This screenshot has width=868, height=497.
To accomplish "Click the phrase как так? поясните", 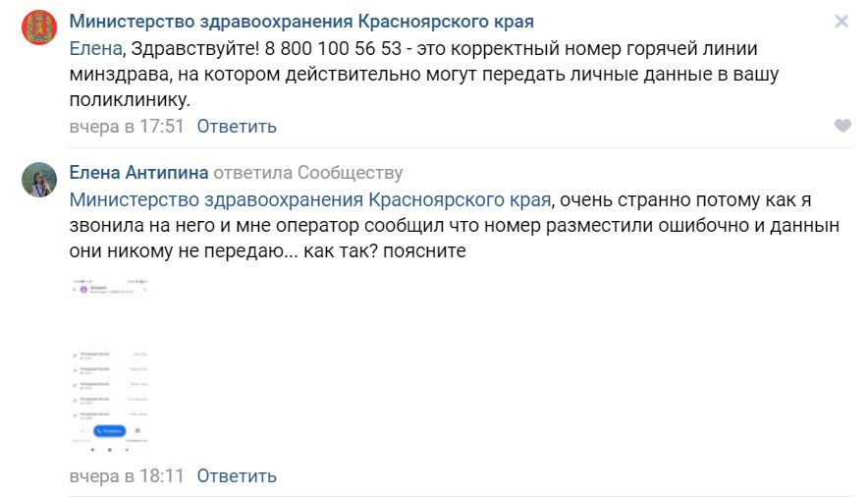I will (385, 251).
